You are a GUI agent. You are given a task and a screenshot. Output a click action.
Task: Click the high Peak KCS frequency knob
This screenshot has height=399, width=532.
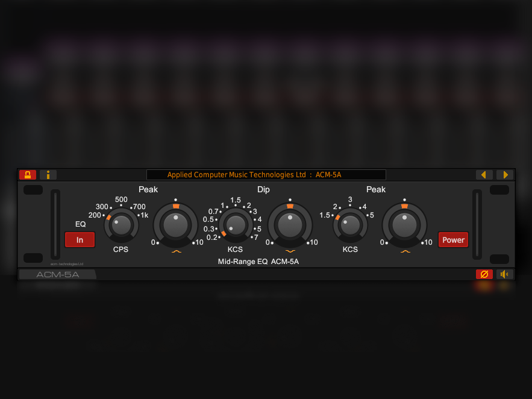coord(350,225)
